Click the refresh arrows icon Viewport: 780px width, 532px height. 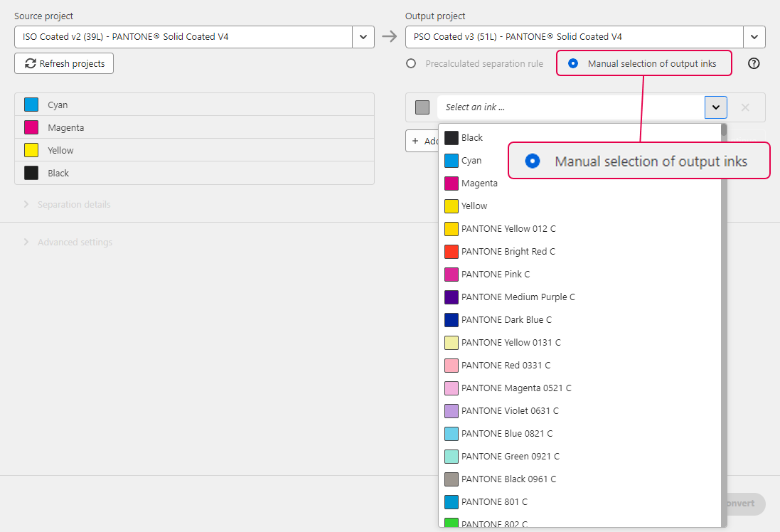pyautogui.click(x=31, y=63)
